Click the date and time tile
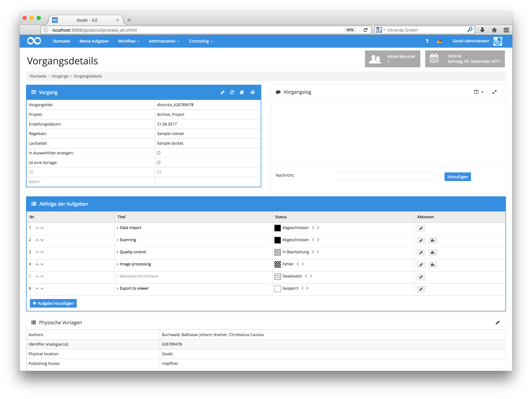The image size is (532, 399). (465, 59)
